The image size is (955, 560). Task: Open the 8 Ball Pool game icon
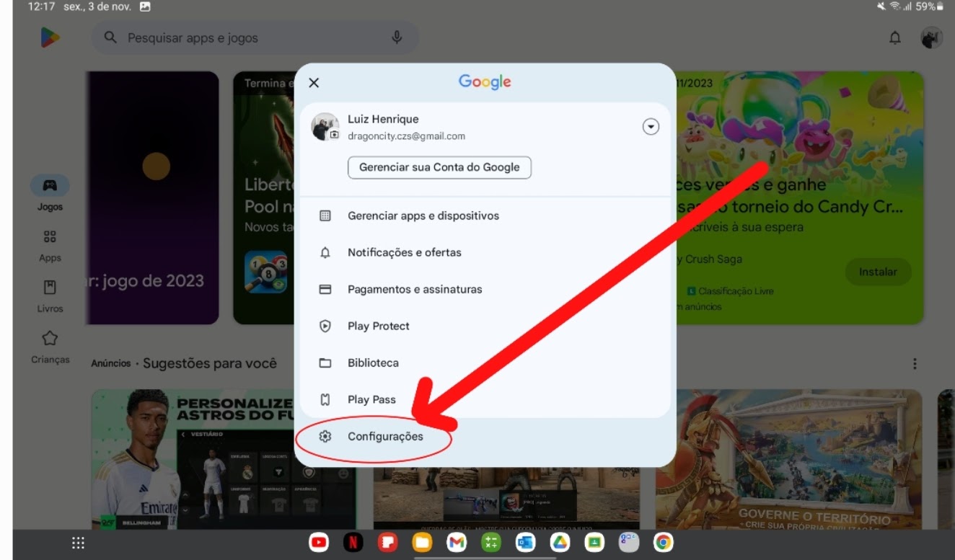point(265,272)
